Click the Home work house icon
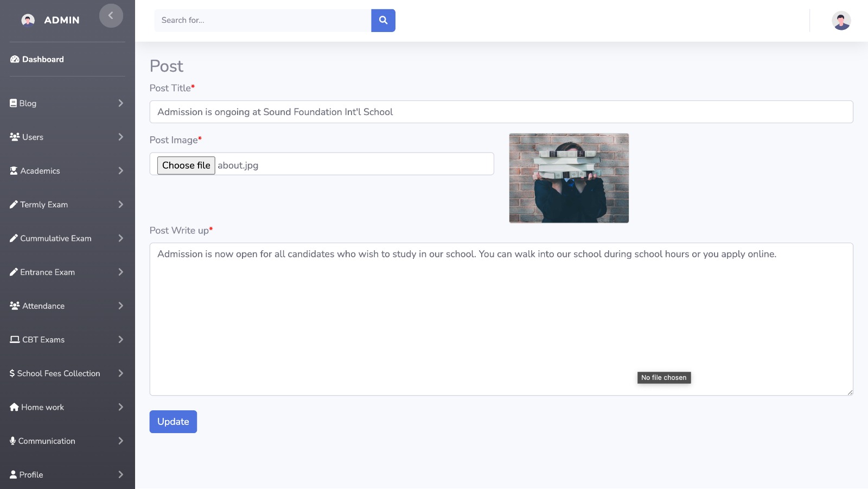868x489 pixels. click(14, 407)
